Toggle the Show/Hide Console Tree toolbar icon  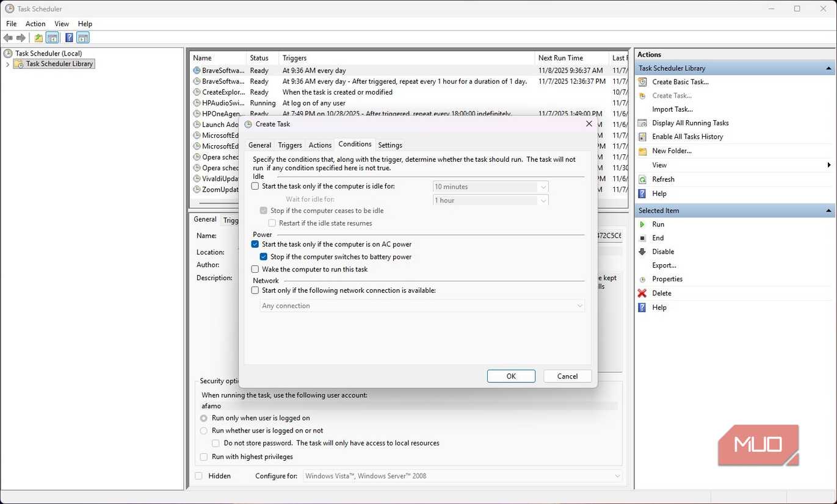click(x=53, y=38)
